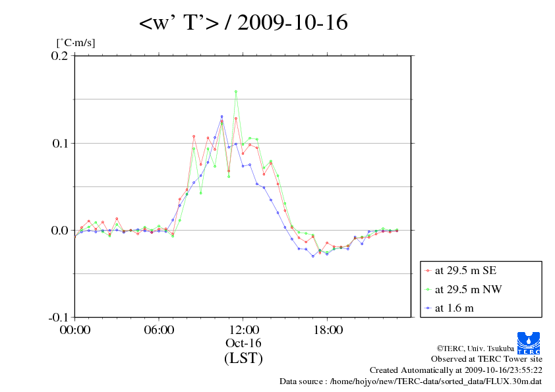Click 'Observed at TERC Tower site' text
The image size is (555, 392).
click(486, 359)
